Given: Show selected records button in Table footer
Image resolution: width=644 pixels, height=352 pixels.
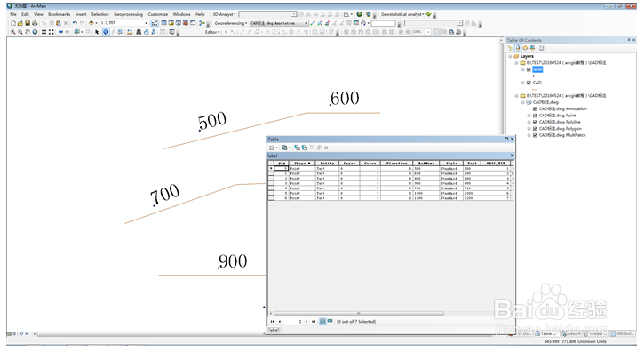Looking at the screenshot, I should point(330,321).
